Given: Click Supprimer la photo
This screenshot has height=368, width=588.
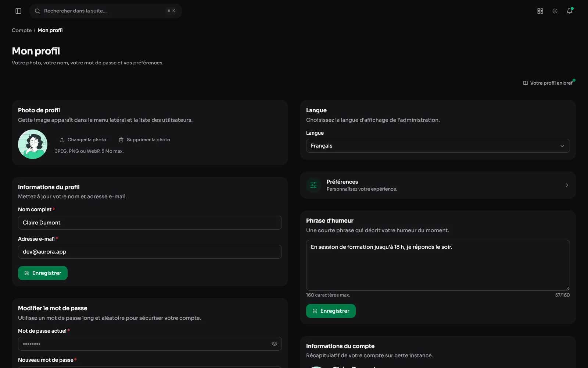Looking at the screenshot, I should tap(145, 140).
